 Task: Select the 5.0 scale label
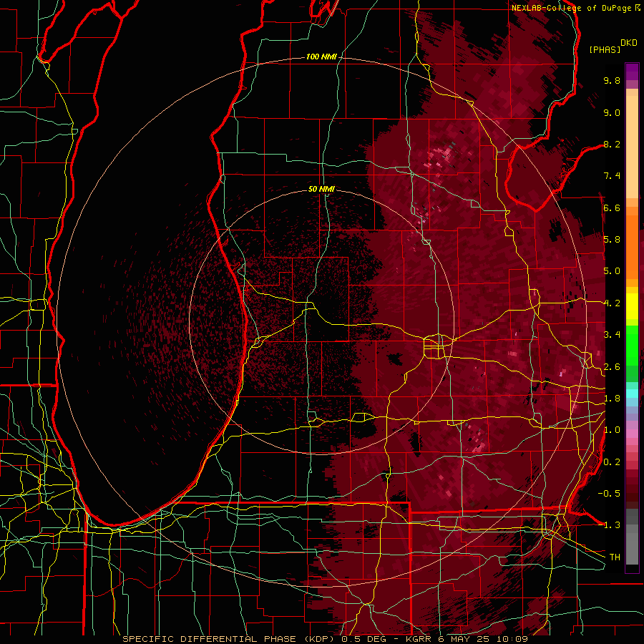612,271
